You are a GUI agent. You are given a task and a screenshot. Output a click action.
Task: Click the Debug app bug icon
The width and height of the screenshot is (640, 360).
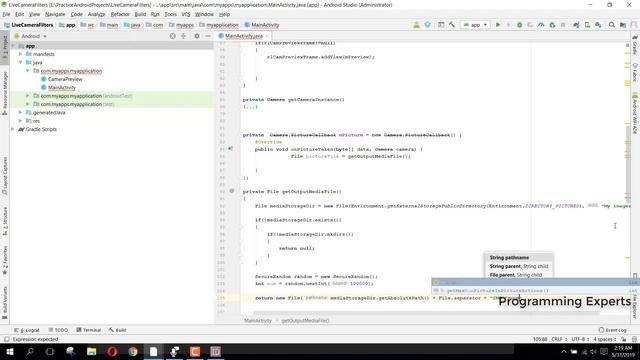(x=520, y=25)
